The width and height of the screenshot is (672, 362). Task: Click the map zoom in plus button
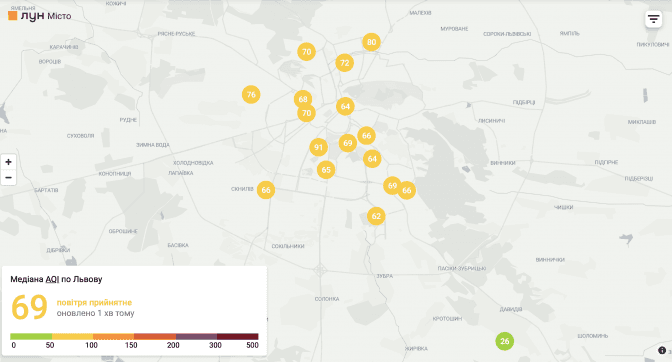(x=8, y=162)
